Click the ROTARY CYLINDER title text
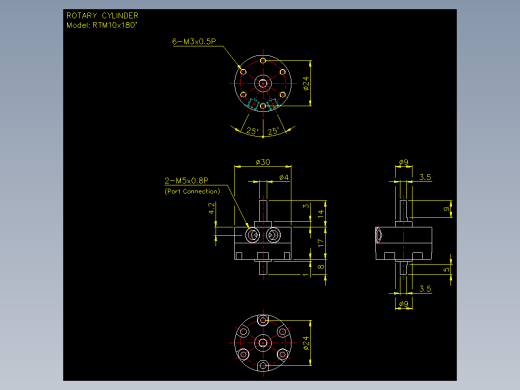520x390 pixels. click(x=102, y=16)
